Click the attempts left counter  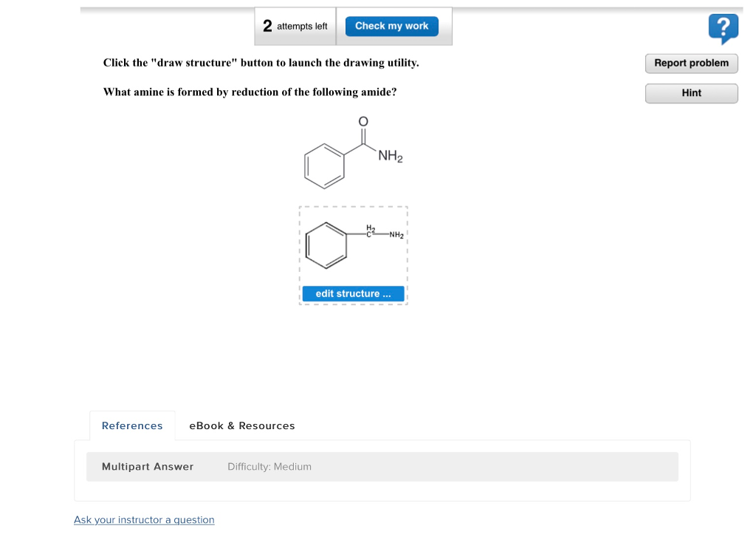tap(295, 26)
